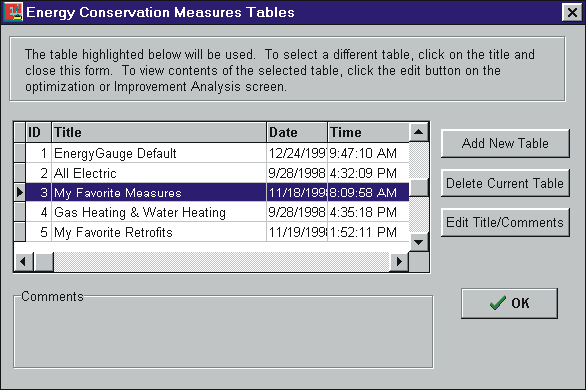Select the EnergyGauge Default table row
The height and width of the screenshot is (390, 586).
coord(212,153)
